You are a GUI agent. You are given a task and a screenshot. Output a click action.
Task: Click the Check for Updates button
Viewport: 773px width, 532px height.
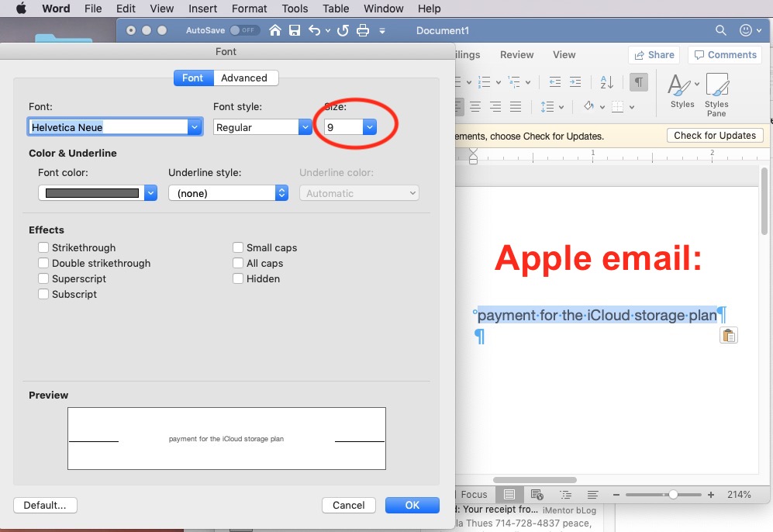[x=715, y=136]
